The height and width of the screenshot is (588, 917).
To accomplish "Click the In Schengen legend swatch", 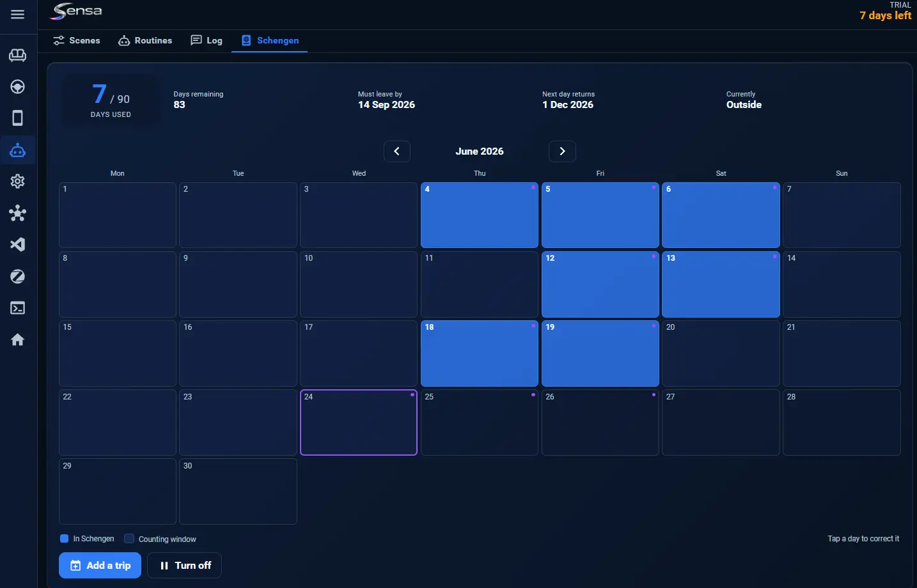I will click(x=64, y=539).
